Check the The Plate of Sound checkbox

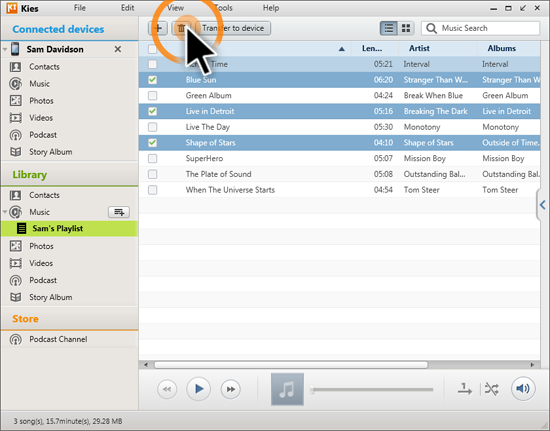(x=152, y=174)
